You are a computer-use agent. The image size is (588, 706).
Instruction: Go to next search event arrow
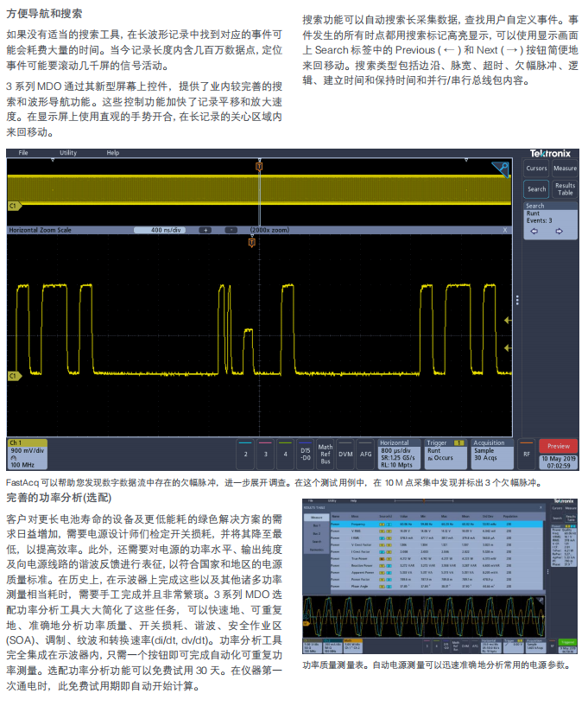(x=560, y=232)
